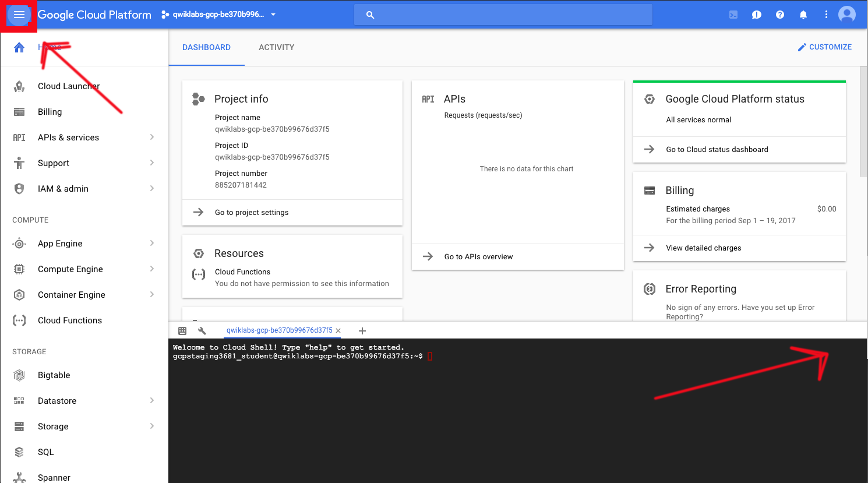Click the Resources card heading
Image resolution: width=868 pixels, height=483 pixels.
pyautogui.click(x=239, y=253)
